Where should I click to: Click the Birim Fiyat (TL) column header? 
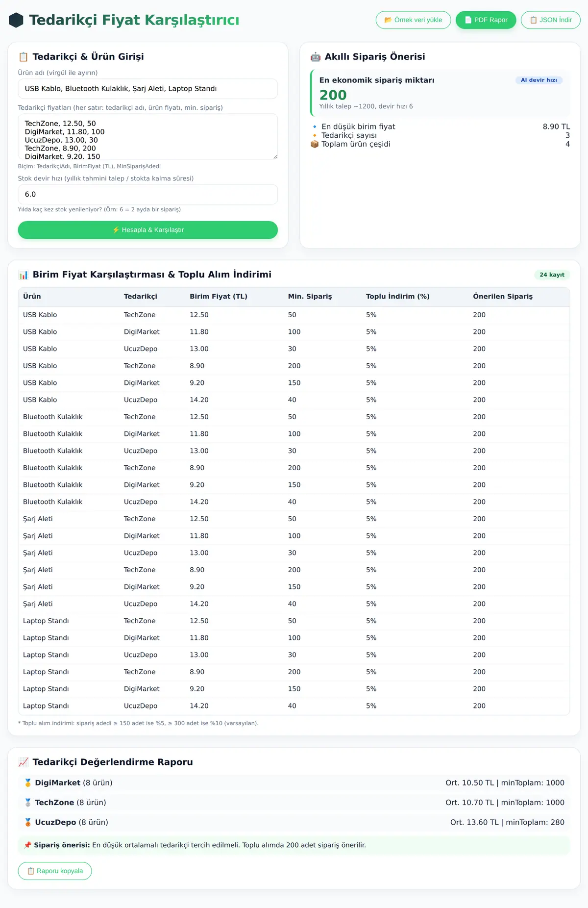(219, 296)
